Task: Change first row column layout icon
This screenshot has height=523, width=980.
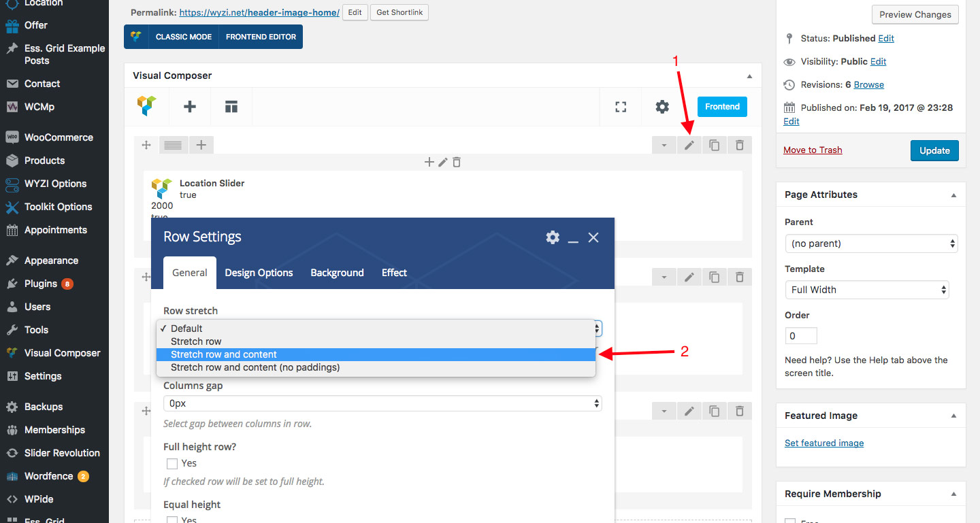Action: click(x=173, y=145)
